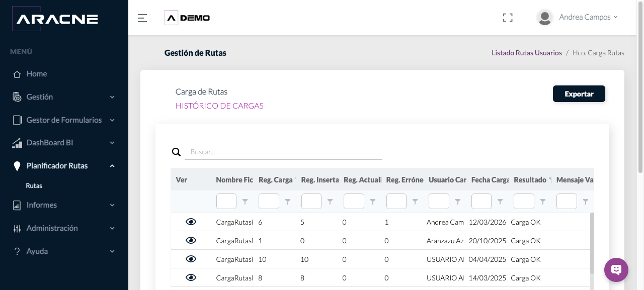Screen dimensions: 644x290
Task: Open funnel below the Resultado filter box
Action: pos(543,202)
